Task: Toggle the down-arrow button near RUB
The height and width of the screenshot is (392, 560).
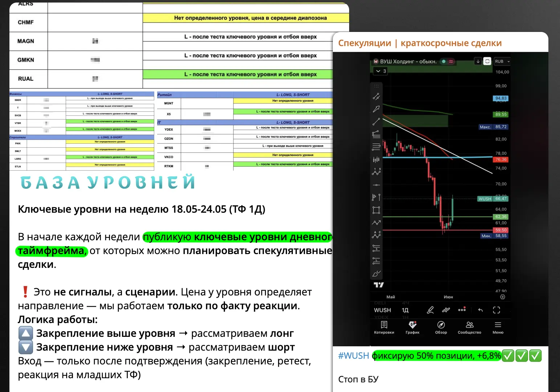Action: click(x=478, y=61)
